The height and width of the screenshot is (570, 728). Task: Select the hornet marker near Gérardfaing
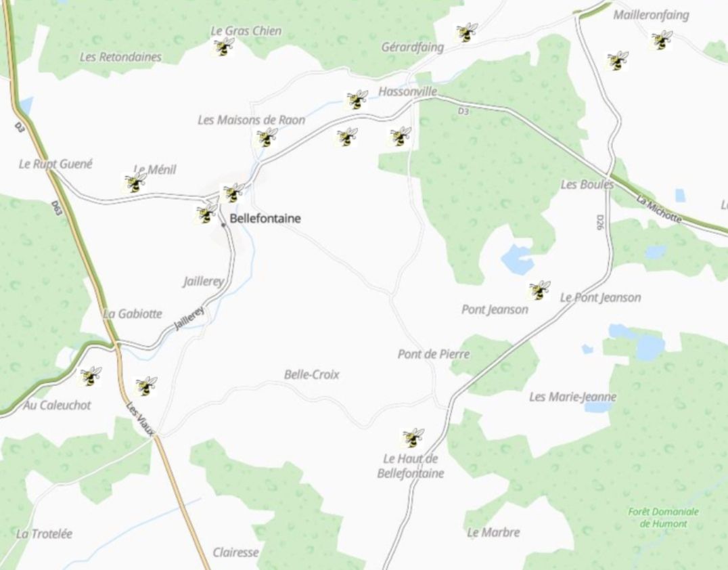pyautogui.click(x=467, y=32)
